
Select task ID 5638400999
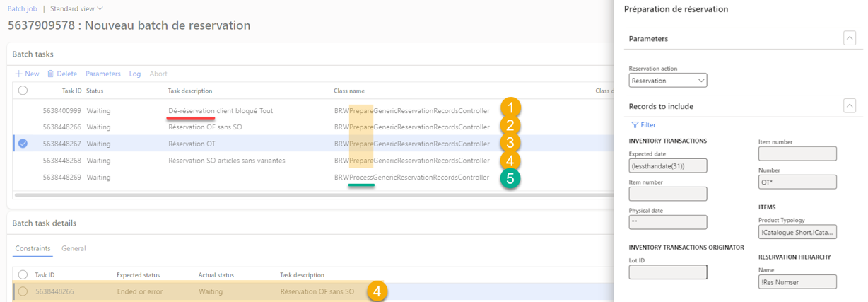[61, 111]
